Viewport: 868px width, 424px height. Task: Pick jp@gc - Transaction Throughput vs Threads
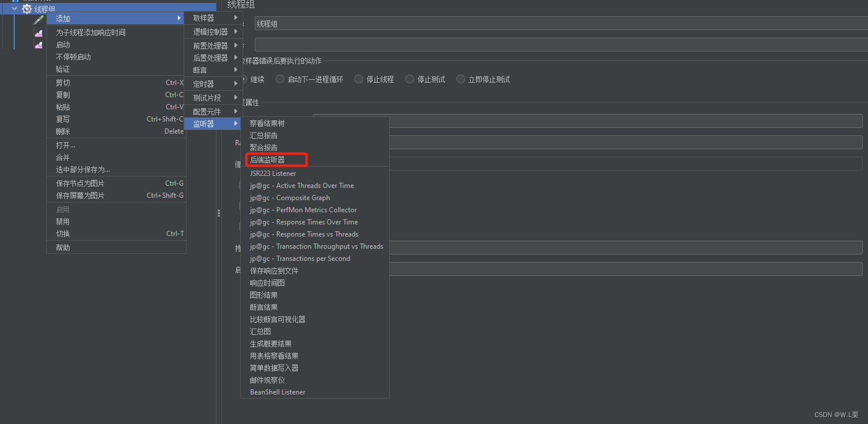315,246
